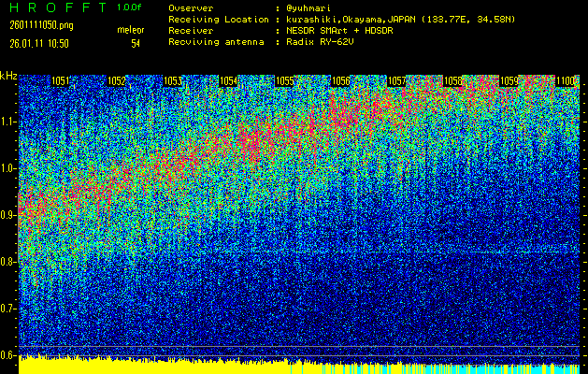The height and width of the screenshot is (374, 588).
Task: Select the 0.9 frequency axis label
Action: tap(8, 215)
